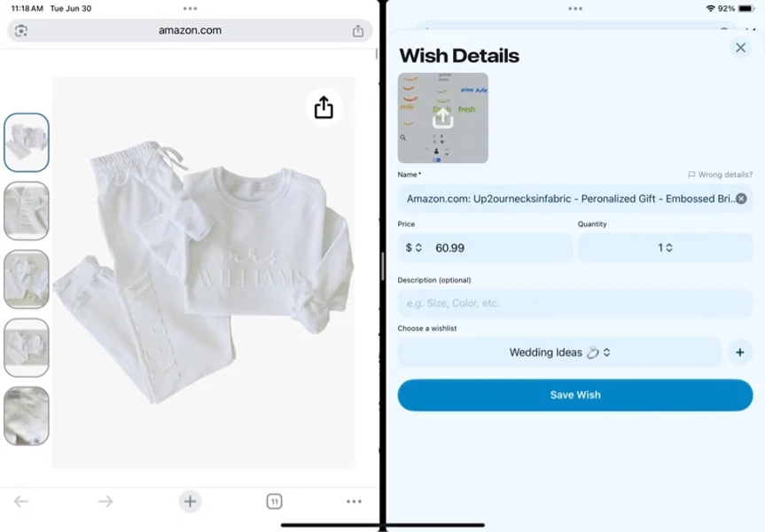
Task: Go back with the browser back arrow
Action: click(21, 501)
